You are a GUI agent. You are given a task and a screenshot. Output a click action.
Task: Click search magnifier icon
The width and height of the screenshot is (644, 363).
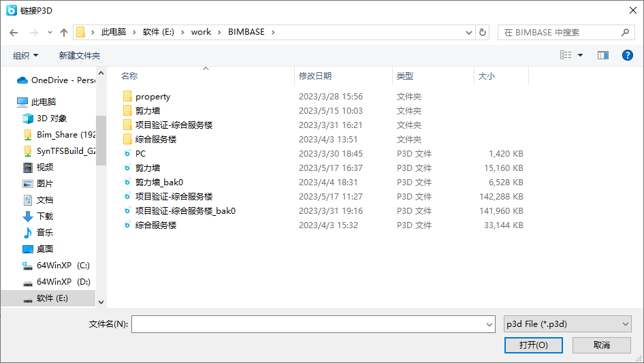(625, 32)
